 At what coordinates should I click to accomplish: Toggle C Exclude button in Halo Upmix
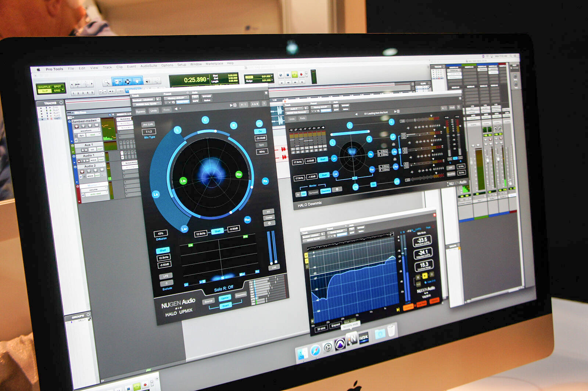coord(166,283)
